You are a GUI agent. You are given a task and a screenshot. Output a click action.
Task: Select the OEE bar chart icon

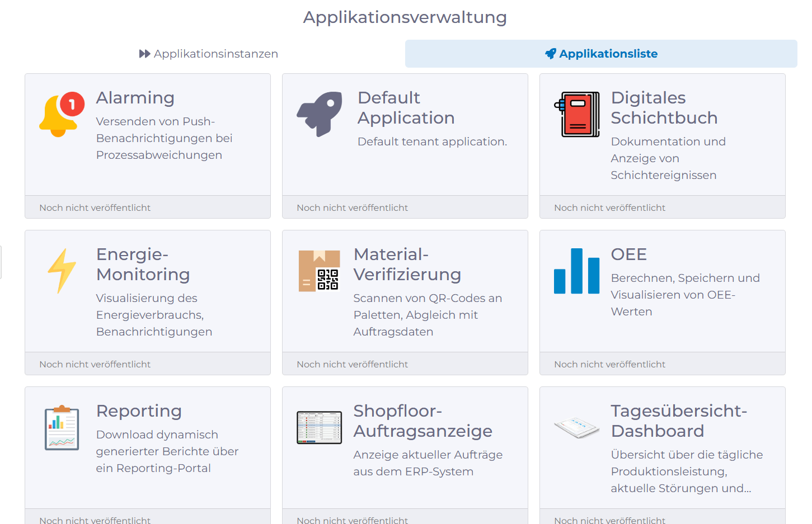click(576, 271)
